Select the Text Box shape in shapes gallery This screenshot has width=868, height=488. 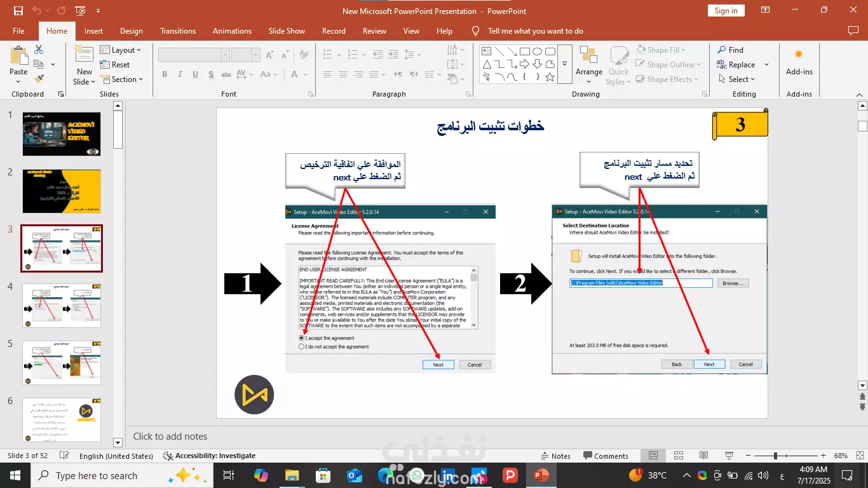[485, 51]
